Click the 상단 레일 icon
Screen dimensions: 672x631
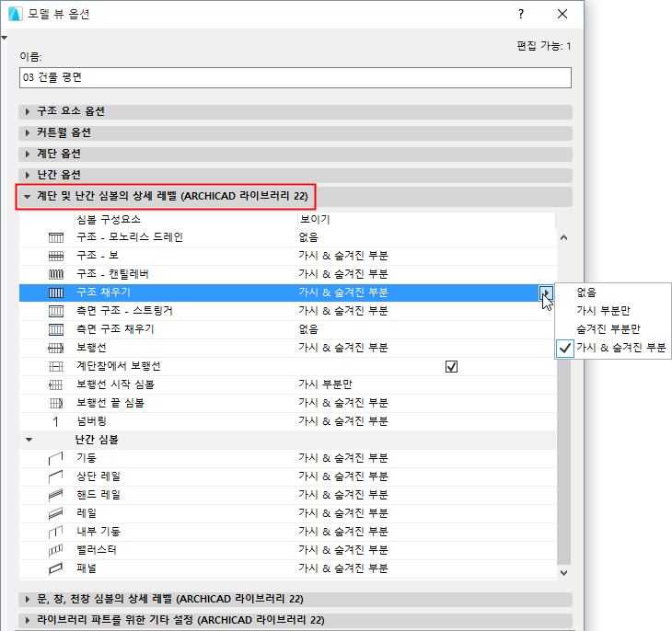[56, 476]
